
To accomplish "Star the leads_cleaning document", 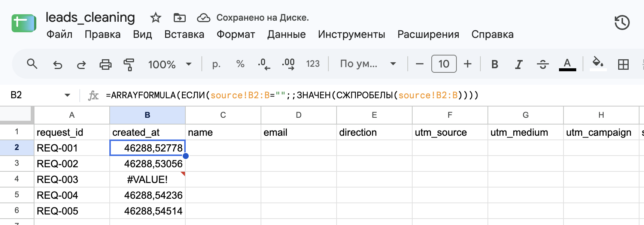I will 155,18.
